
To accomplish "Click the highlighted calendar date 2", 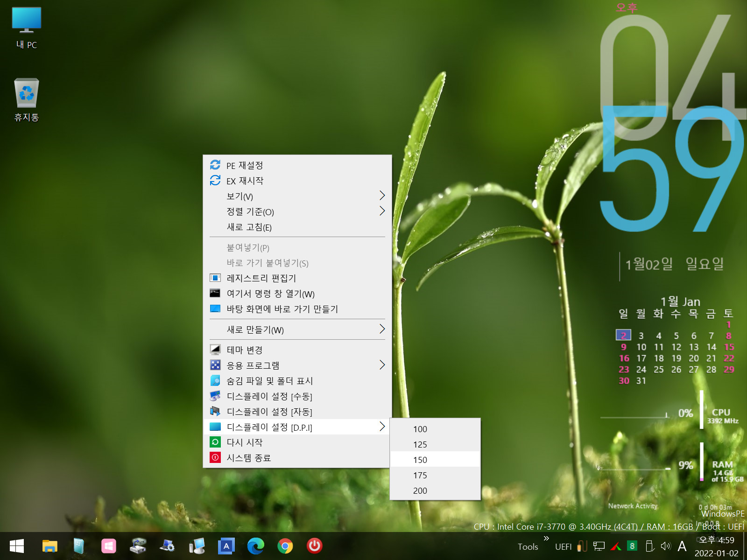I will 623,335.
